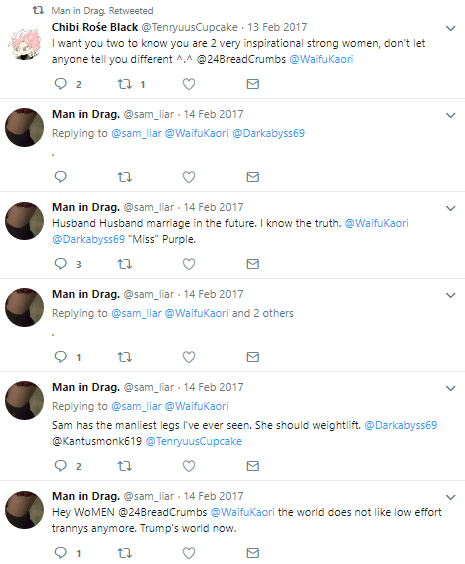Retweet the 'Husband Husband marriage' tweet

[125, 264]
